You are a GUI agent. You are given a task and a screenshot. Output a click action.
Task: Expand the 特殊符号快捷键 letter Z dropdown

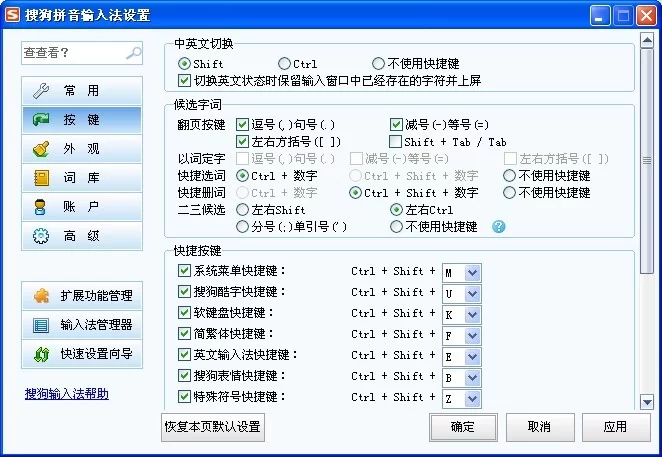point(473,398)
